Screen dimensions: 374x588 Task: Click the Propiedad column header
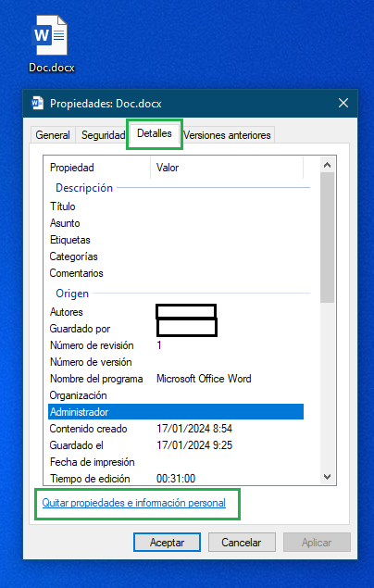click(97, 168)
